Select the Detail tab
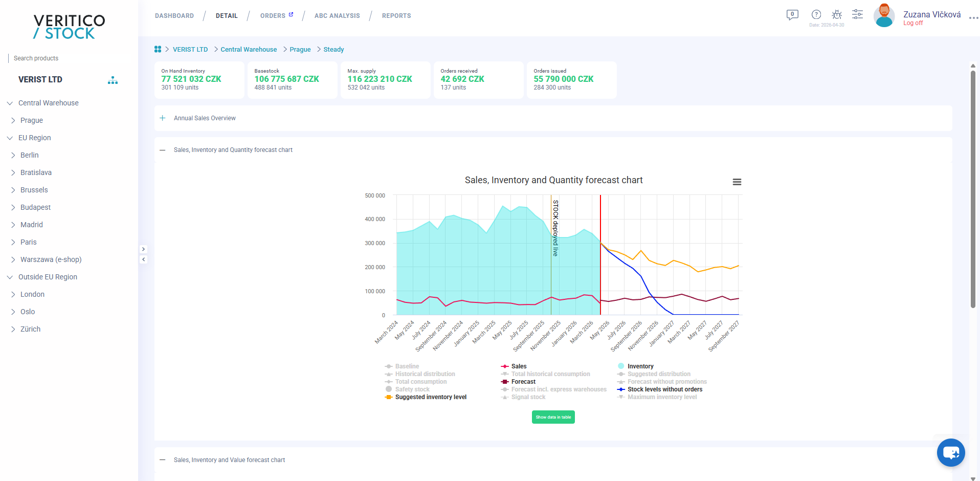 click(x=227, y=16)
